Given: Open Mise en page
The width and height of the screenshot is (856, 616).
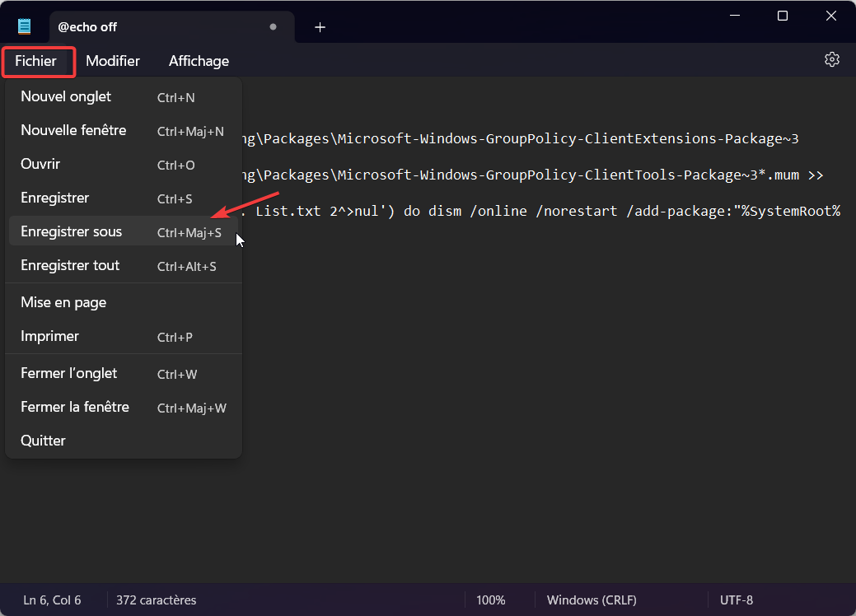Looking at the screenshot, I should coord(124,303).
